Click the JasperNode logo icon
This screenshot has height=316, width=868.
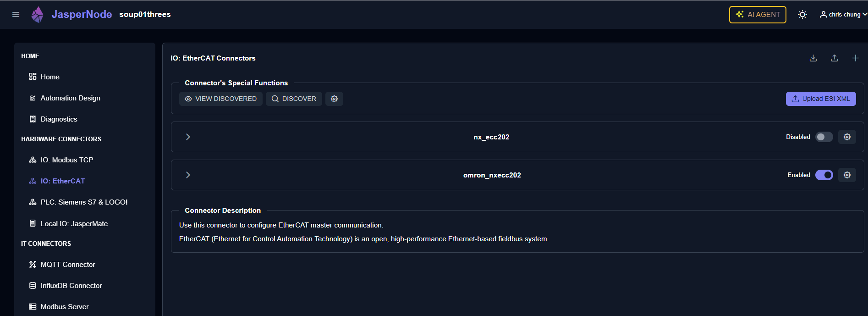[x=37, y=15]
